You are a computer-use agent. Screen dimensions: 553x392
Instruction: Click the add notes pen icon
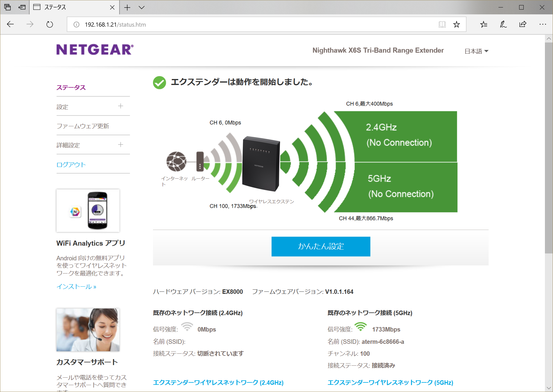coord(503,25)
